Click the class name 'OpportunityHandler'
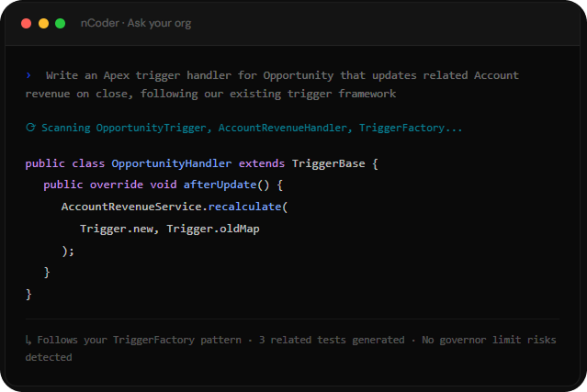 coord(172,163)
